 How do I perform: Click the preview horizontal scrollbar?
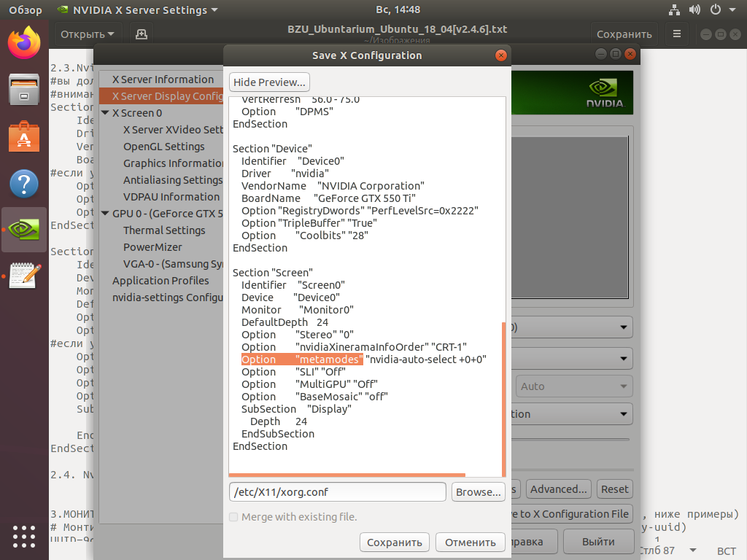[x=347, y=475]
